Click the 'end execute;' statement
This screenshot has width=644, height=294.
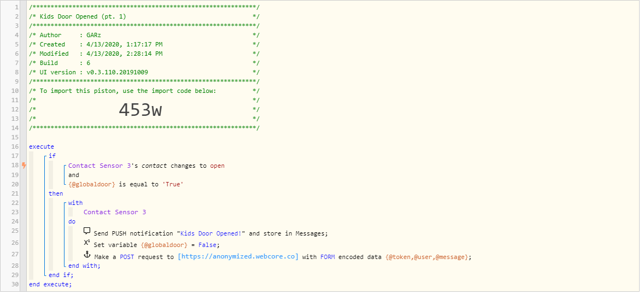point(50,284)
